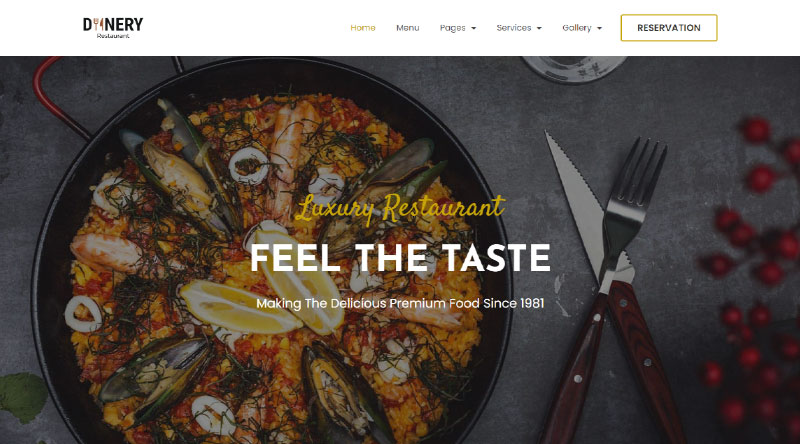This screenshot has height=444, width=800.
Task: Select the FEEL THE TASTE headline
Action: tap(401, 258)
